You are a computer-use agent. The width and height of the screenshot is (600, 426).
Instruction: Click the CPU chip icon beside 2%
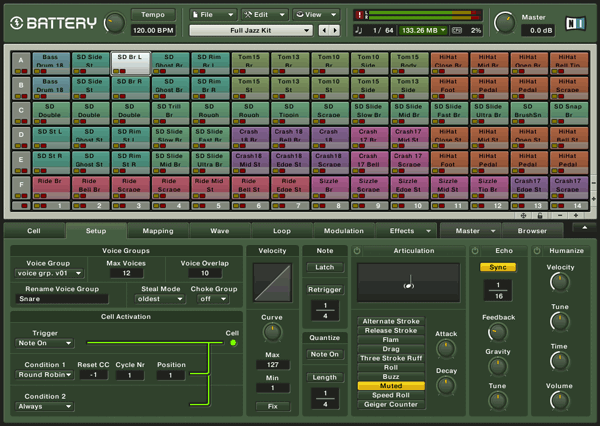point(457,30)
